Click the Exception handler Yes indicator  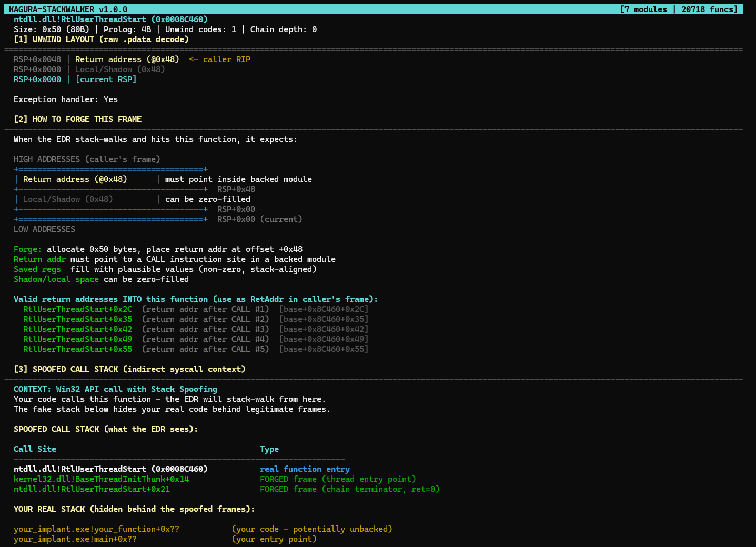click(66, 99)
